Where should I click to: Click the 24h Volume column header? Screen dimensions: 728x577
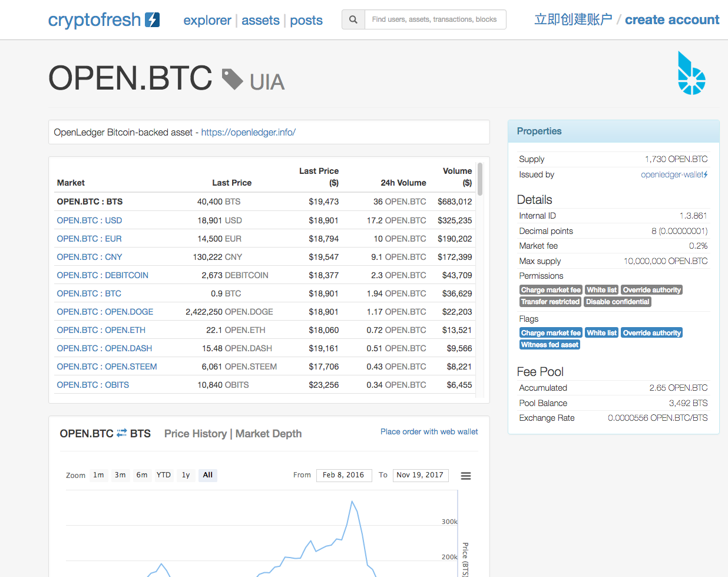[x=403, y=183]
